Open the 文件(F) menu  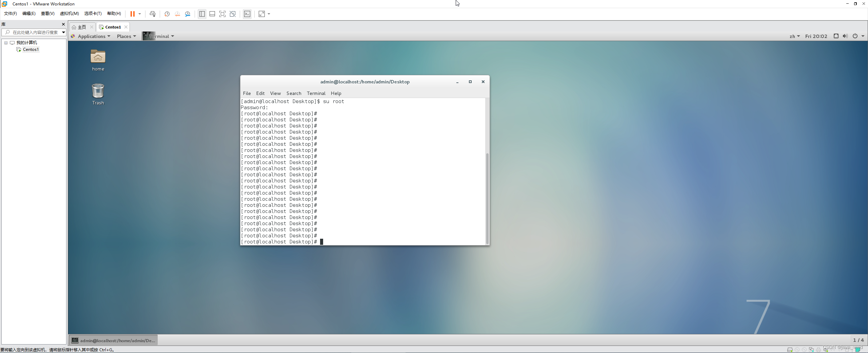pos(11,14)
